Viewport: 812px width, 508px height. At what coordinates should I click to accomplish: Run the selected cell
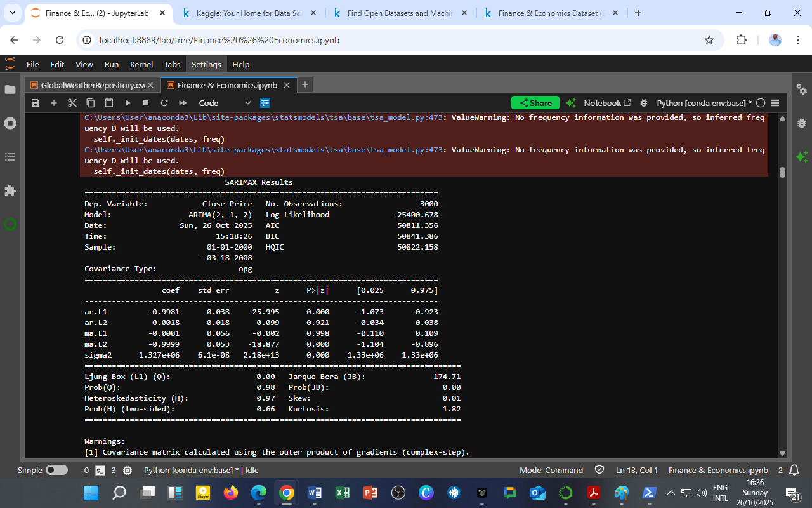click(x=128, y=103)
